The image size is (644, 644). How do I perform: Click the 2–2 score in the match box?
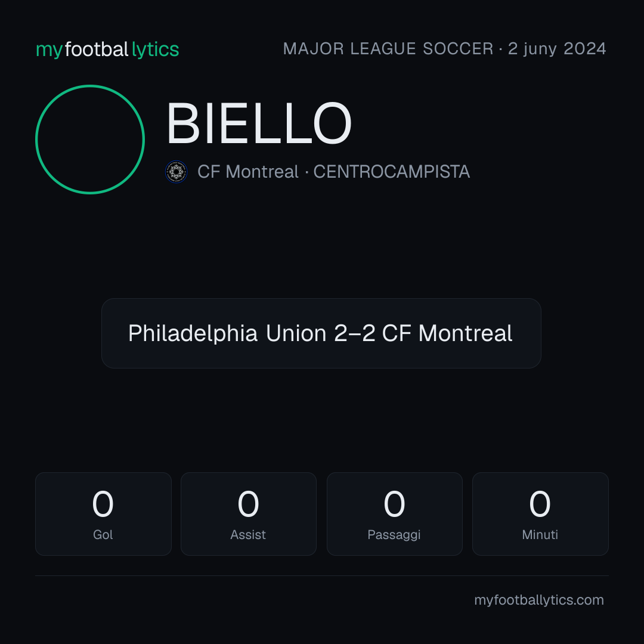[354, 333]
